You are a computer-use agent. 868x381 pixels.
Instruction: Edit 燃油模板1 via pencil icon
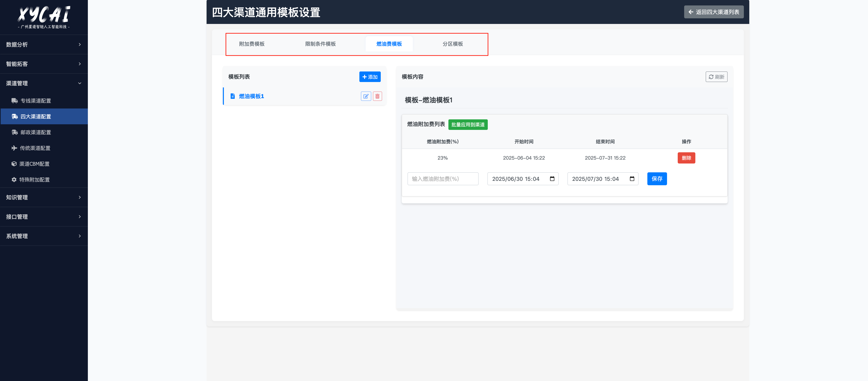366,96
